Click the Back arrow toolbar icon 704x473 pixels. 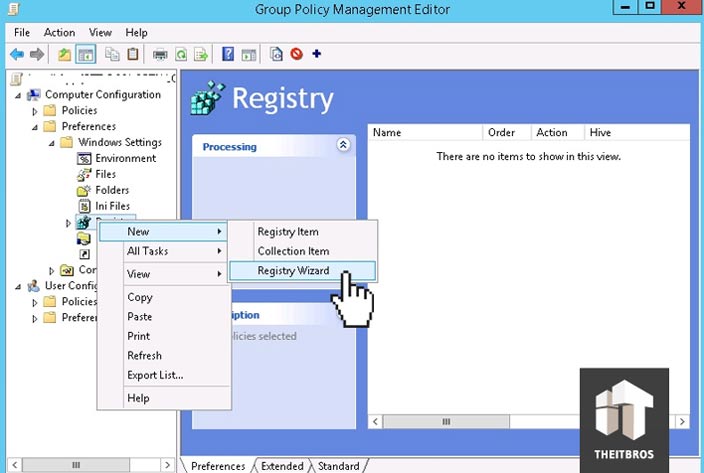(17, 55)
